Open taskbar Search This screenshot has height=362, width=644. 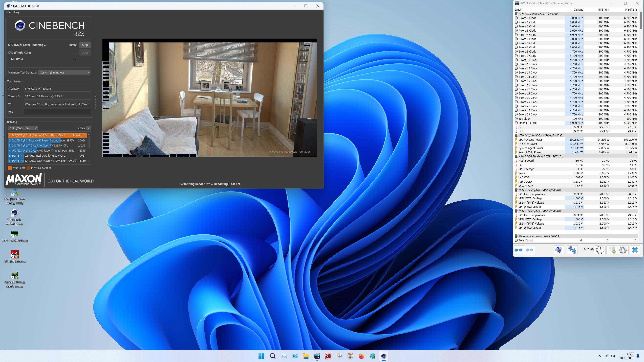pyautogui.click(x=273, y=356)
